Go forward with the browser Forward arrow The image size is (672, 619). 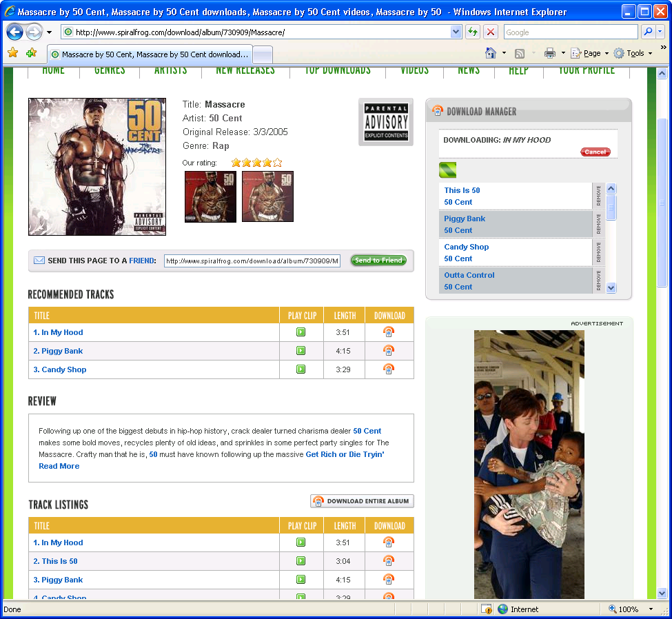[34, 32]
